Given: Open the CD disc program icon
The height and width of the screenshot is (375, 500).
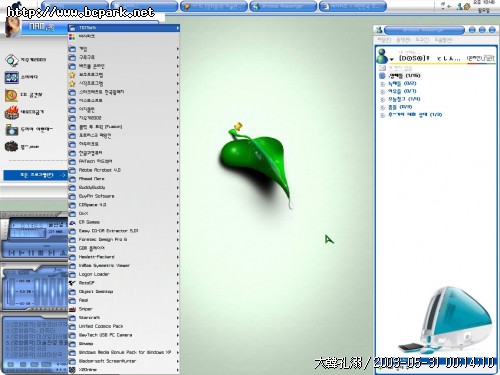Looking at the screenshot, I should [x=11, y=95].
